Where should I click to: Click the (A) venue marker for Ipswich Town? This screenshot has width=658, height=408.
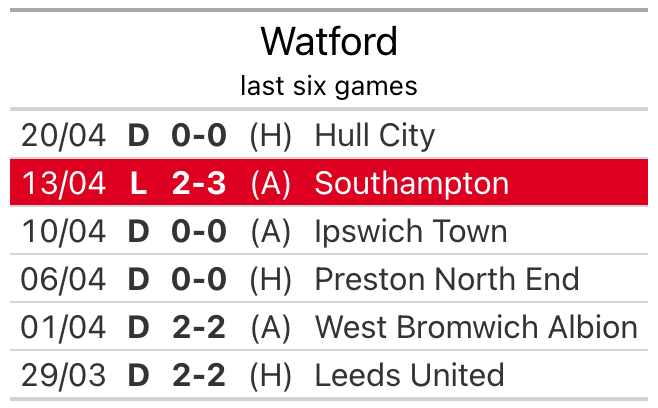[x=271, y=232]
